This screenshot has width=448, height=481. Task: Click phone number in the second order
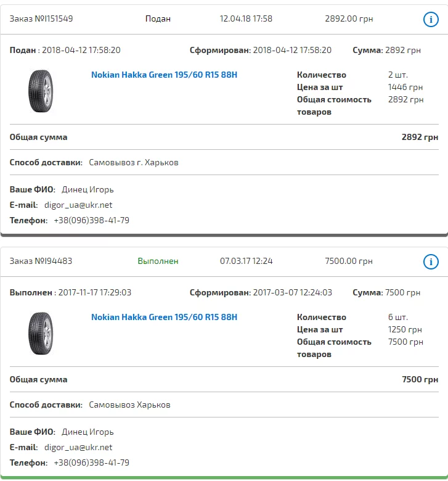[91, 462]
